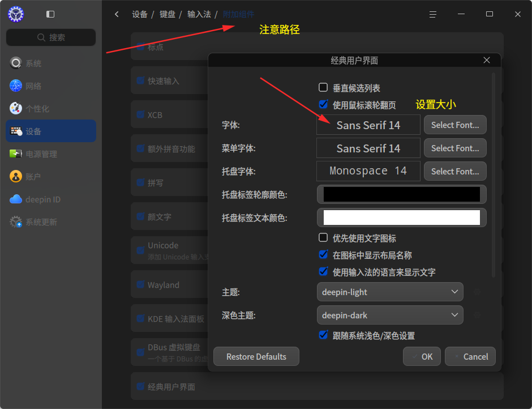Uncheck 使用鼠标滚轮翻页
This screenshot has width=532, height=409.
[323, 104]
